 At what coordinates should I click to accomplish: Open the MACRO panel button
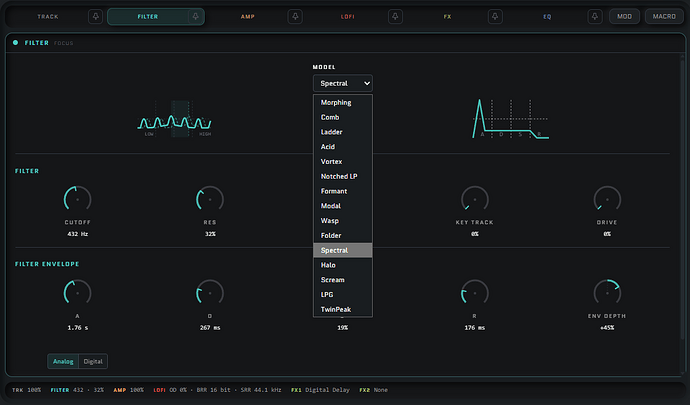point(664,17)
